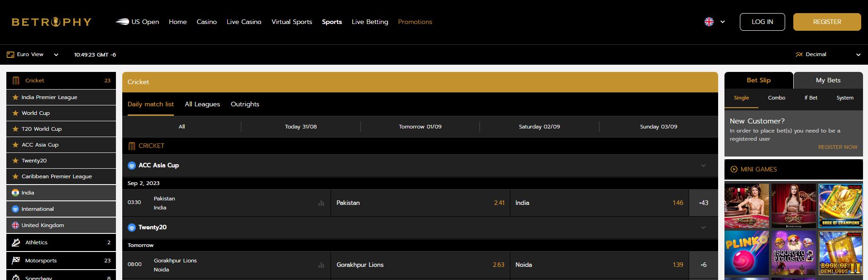Click the star beside Caribbean Premier League
Image resolution: width=868 pixels, height=280 pixels.
(x=15, y=176)
